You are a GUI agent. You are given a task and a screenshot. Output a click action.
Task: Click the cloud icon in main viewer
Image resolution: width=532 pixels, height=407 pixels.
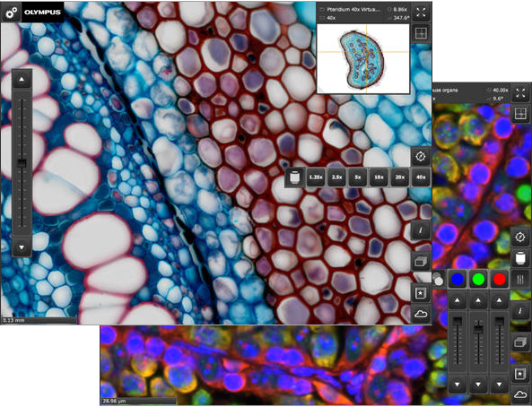click(421, 314)
